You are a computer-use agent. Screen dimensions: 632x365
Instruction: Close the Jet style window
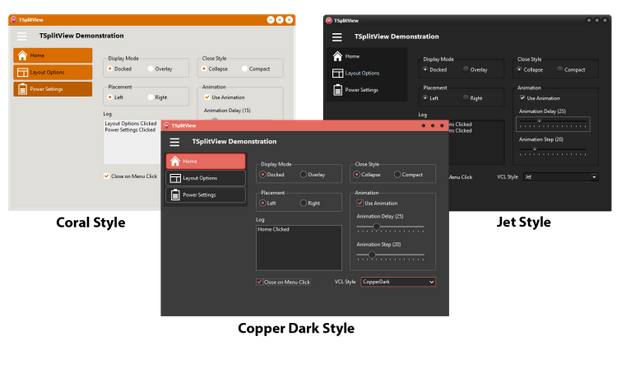605,20
